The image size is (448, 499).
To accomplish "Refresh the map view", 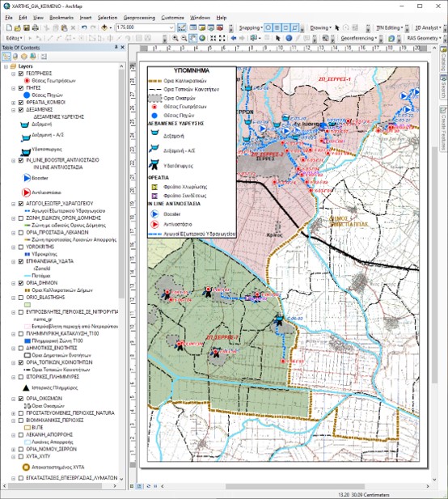I will [x=148, y=486].
